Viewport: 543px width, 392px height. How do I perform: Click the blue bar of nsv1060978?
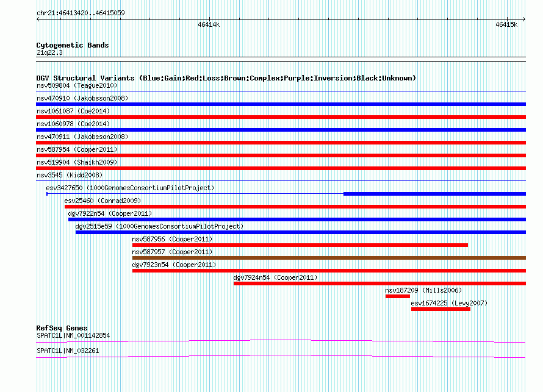(x=281, y=130)
